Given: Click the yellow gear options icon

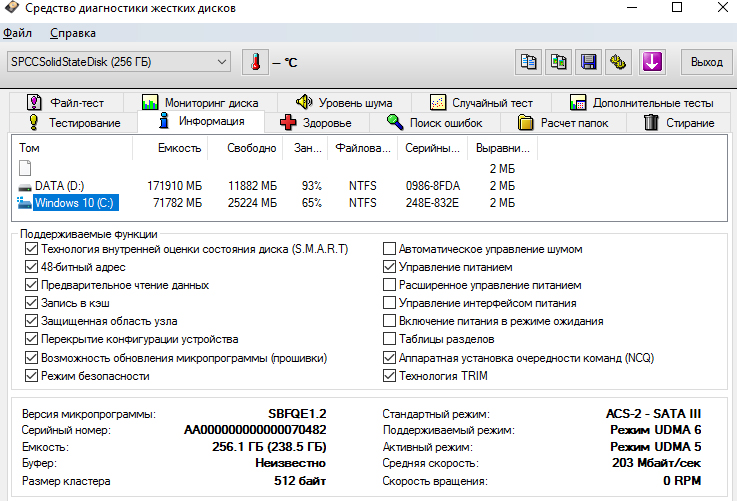Looking at the screenshot, I should coord(619,62).
